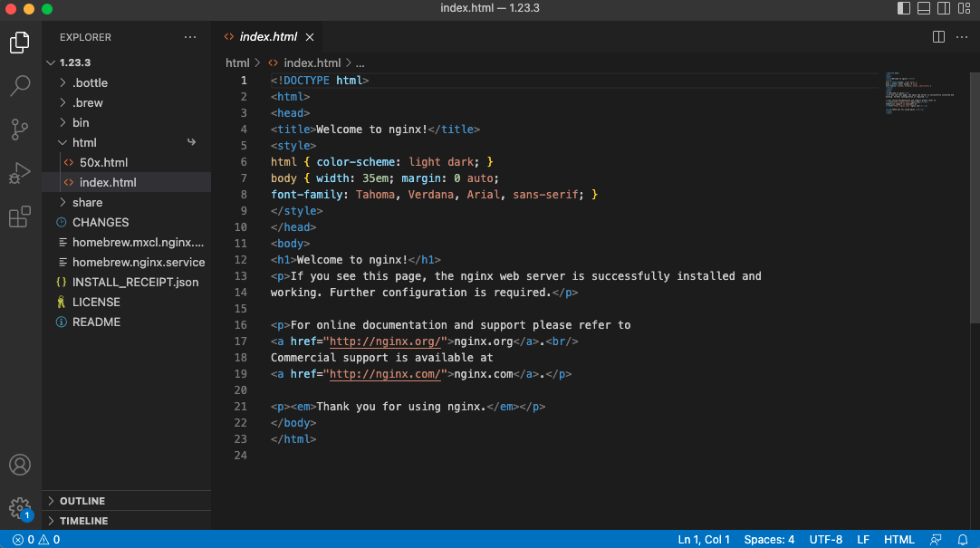Viewport: 980px width, 548px height.
Task: Toggle the primary side bar layout icon
Action: pyautogui.click(x=904, y=8)
